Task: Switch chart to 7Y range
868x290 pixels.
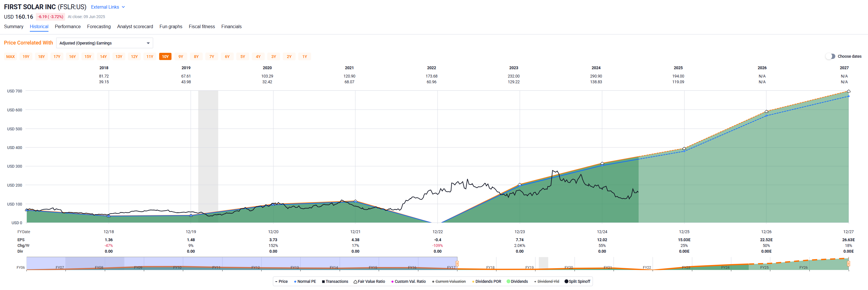Action: (x=212, y=57)
